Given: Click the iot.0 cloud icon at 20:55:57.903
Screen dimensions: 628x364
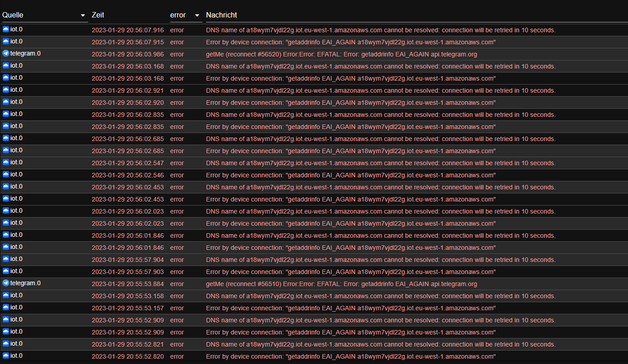Looking at the screenshot, I should pyautogui.click(x=6, y=271).
